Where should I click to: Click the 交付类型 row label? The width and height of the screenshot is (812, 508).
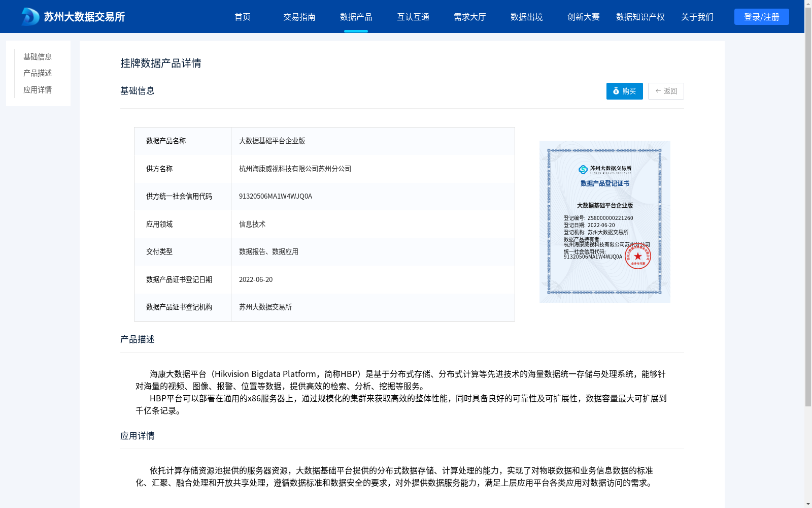coord(159,251)
